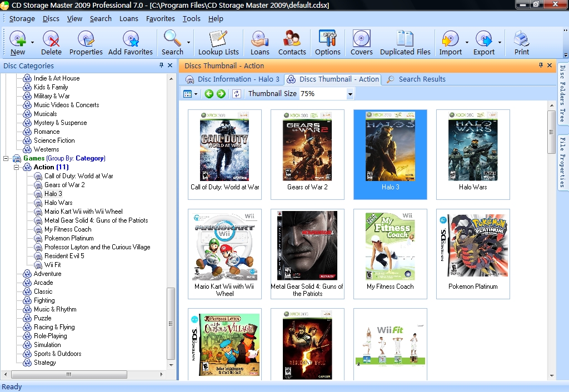Open the New button dropdown arrow
The width and height of the screenshot is (569, 392).
coord(32,43)
